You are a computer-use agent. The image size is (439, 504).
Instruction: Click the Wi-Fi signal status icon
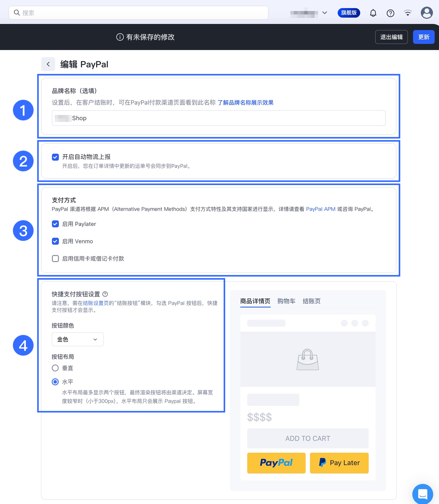[x=408, y=13]
